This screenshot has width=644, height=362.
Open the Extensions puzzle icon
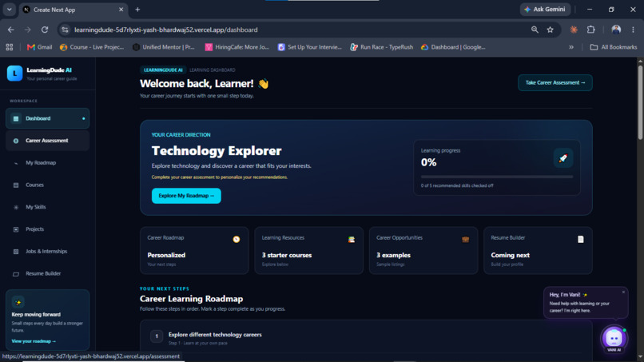(x=590, y=30)
